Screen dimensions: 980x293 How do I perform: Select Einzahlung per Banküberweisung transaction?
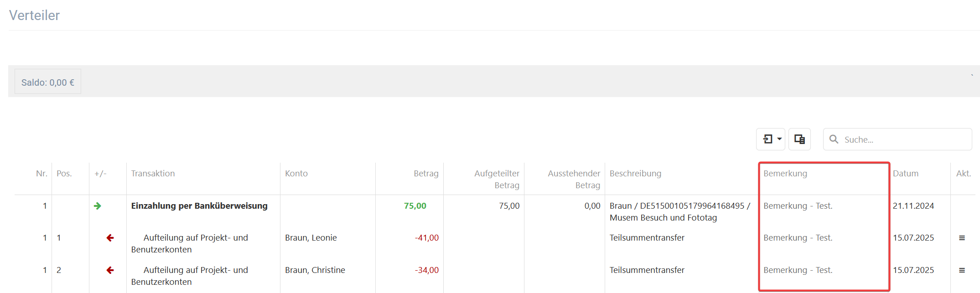pyautogui.click(x=199, y=206)
